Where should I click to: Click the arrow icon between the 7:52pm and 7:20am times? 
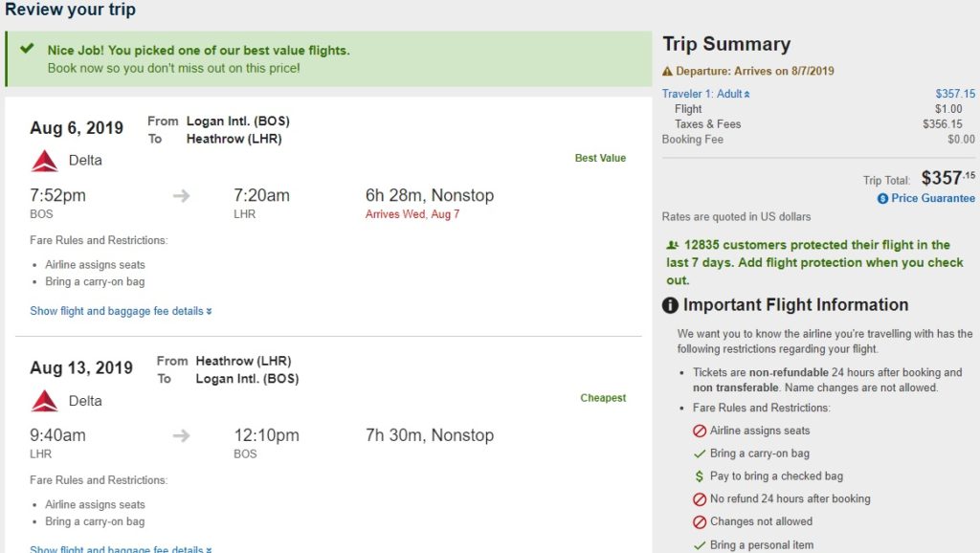[x=182, y=196]
